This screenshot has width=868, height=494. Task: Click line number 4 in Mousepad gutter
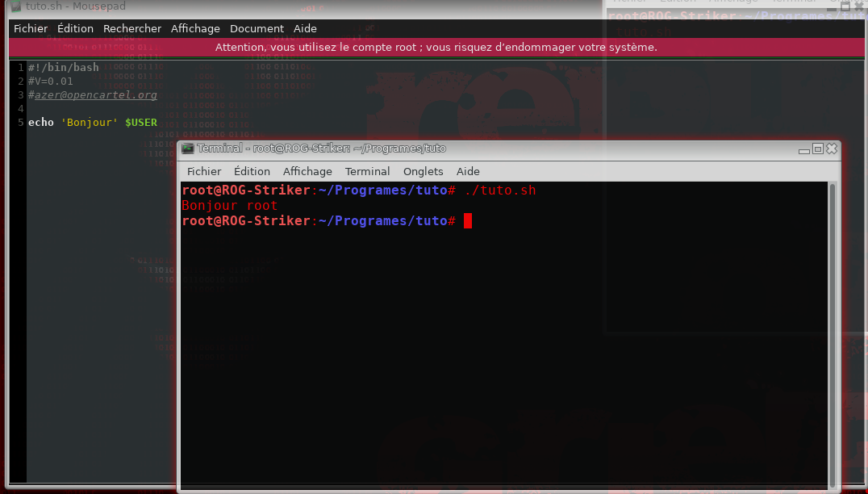click(20, 108)
